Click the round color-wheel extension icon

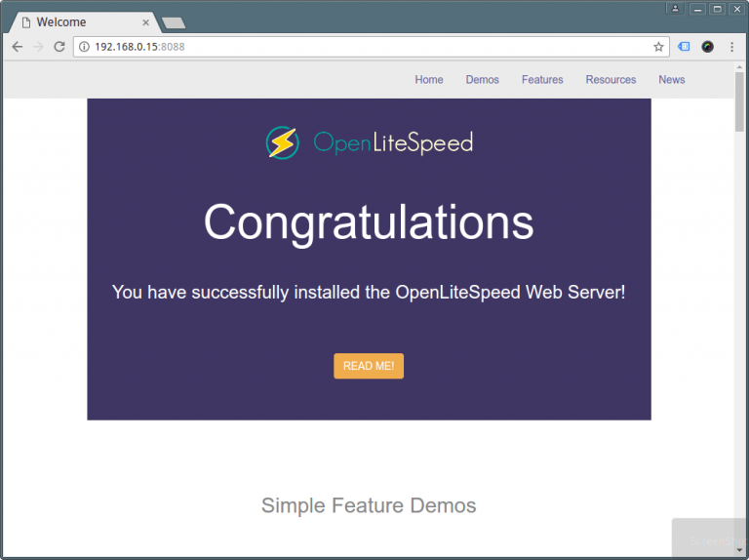tap(707, 47)
